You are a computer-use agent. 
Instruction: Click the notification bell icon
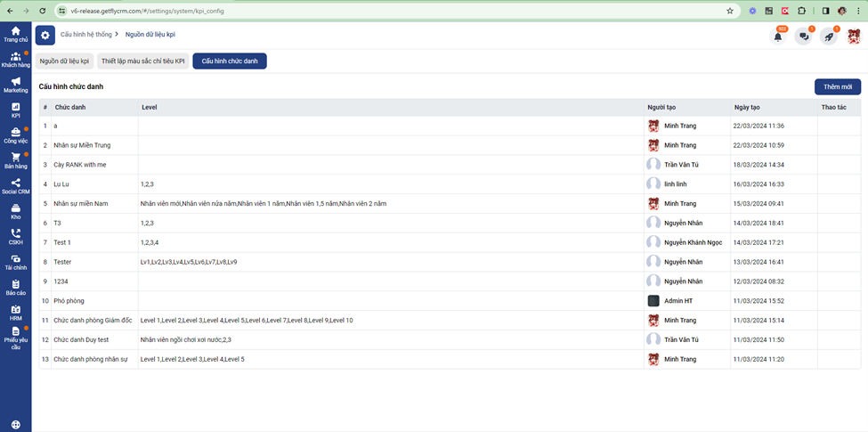point(778,37)
